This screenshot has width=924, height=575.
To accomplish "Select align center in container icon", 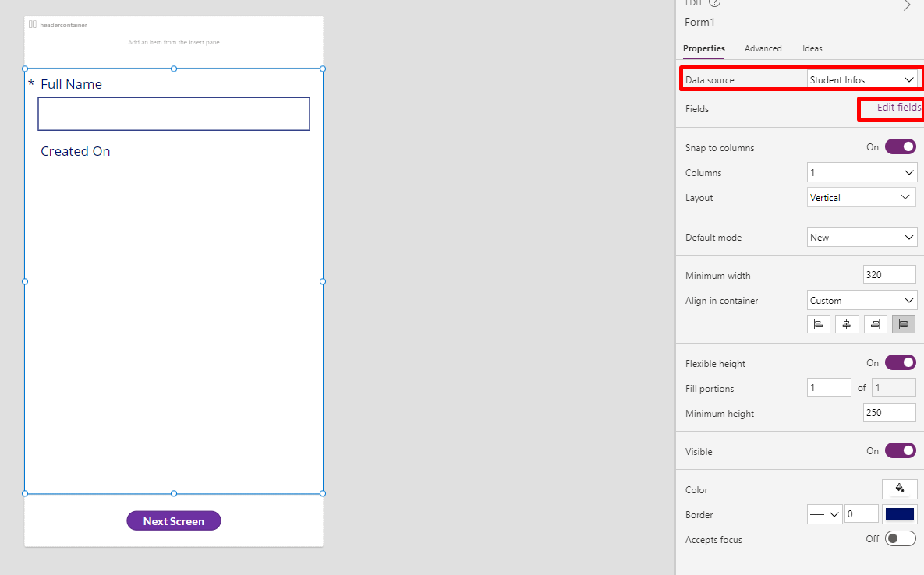I will point(847,324).
